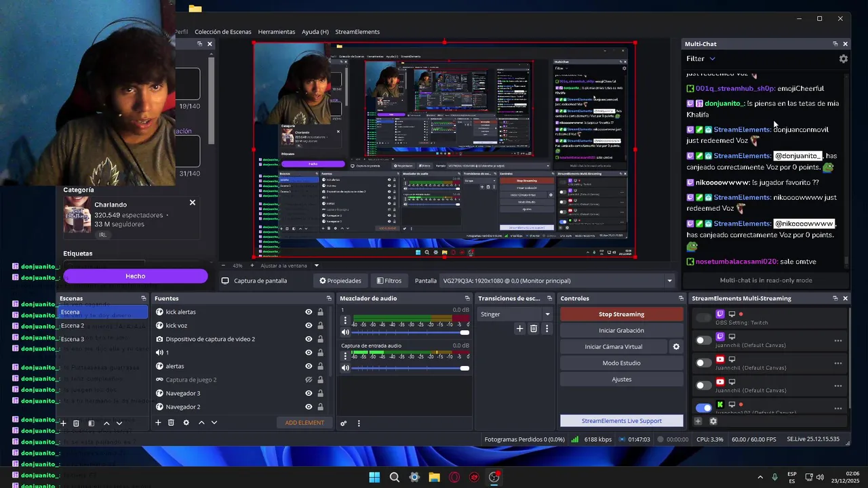Remove the Charlando category

point(193,203)
